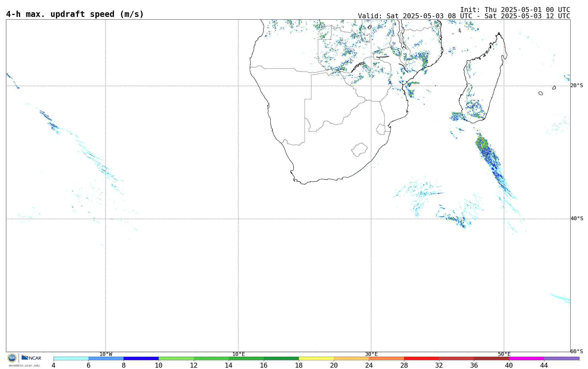Click the 50°E longitude label

pos(504,354)
